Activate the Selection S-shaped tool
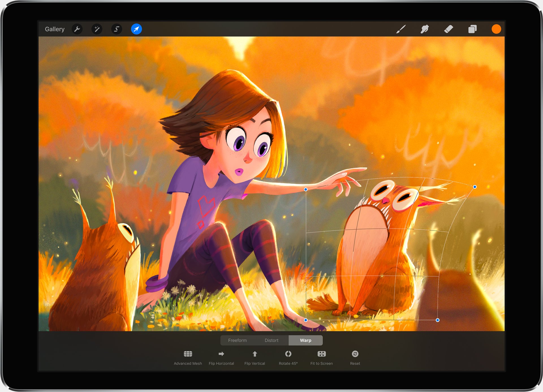The width and height of the screenshot is (543, 392). point(117,29)
